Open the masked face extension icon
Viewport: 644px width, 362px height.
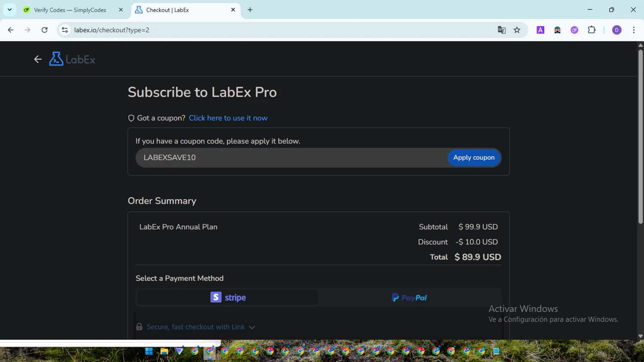(557, 30)
